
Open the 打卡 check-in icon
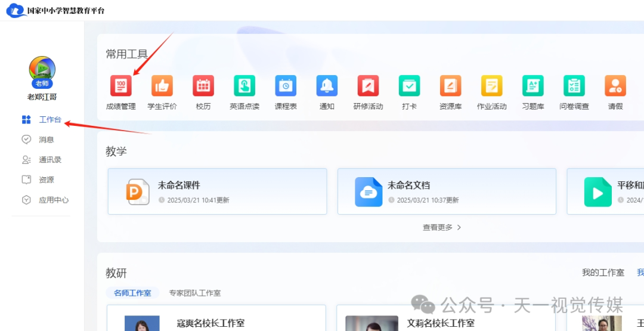[x=410, y=86]
